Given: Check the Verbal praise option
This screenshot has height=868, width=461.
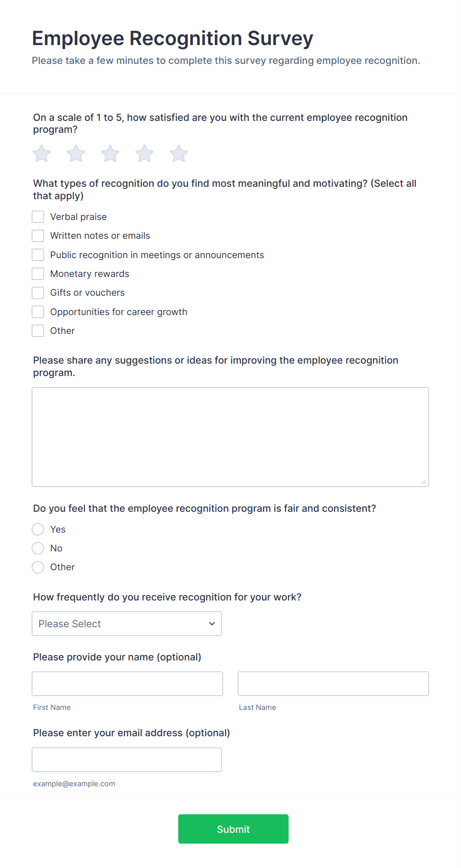Looking at the screenshot, I should [x=38, y=217].
